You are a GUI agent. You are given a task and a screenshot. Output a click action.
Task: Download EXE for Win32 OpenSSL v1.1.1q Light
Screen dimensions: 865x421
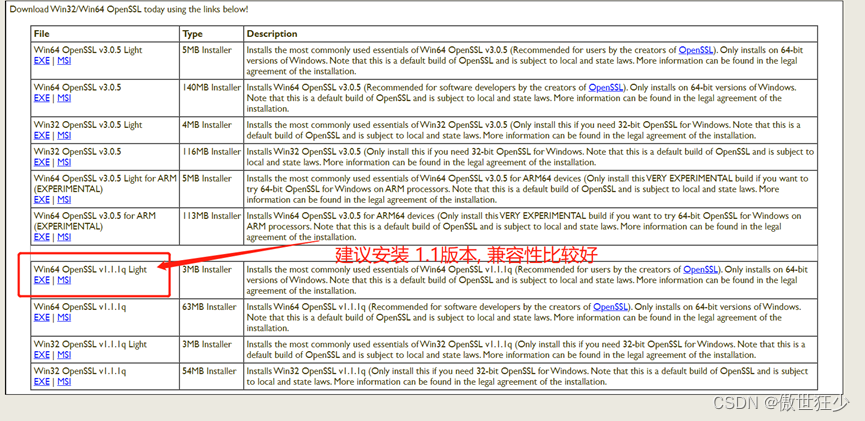click(x=41, y=355)
